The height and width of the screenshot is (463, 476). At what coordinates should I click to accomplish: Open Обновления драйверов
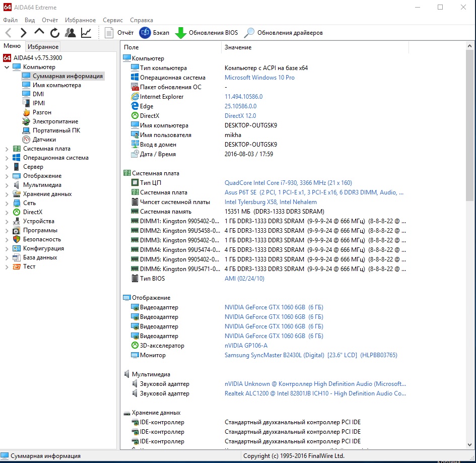point(283,32)
